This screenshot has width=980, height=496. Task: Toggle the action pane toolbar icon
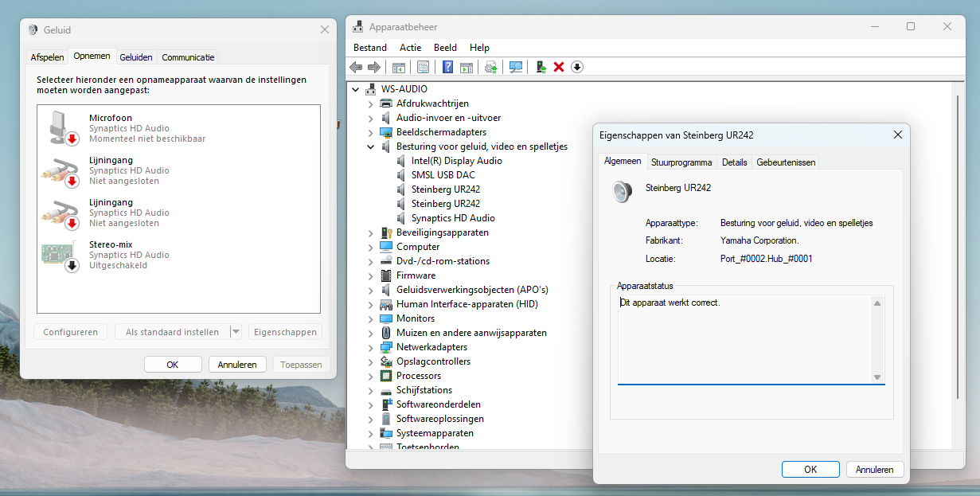point(467,67)
